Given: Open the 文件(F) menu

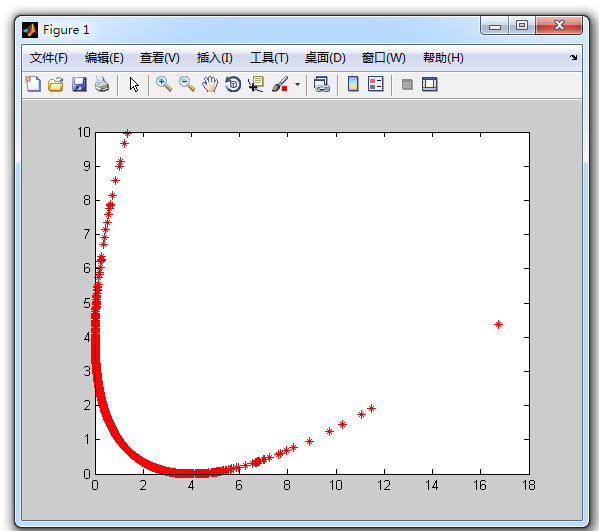Looking at the screenshot, I should pyautogui.click(x=49, y=58).
